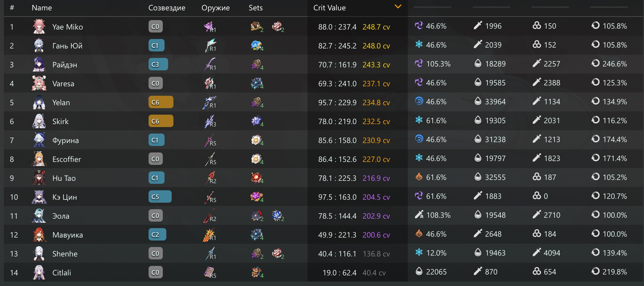Click the Созвездие column header

click(167, 8)
